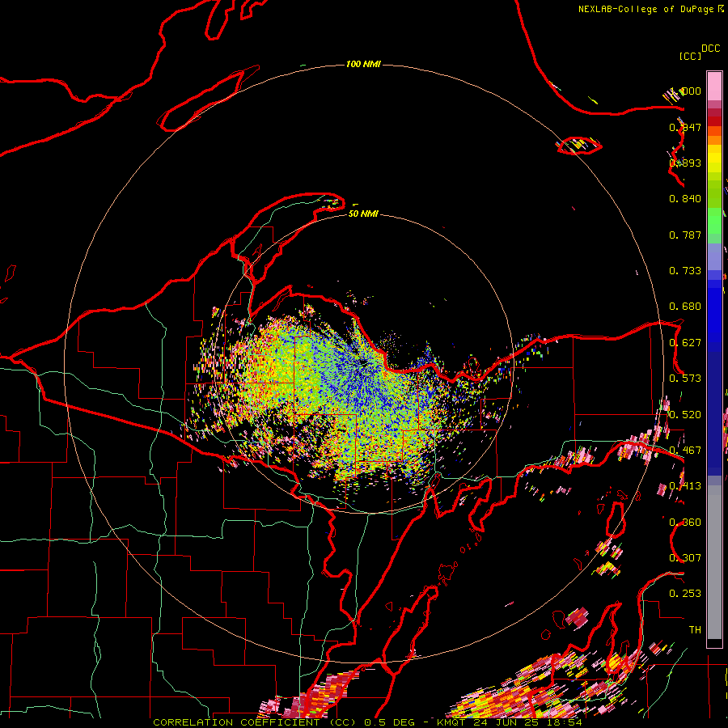Click the radar site at the center of the echoes
The width and height of the screenshot is (728, 728).
pyautogui.click(x=362, y=362)
